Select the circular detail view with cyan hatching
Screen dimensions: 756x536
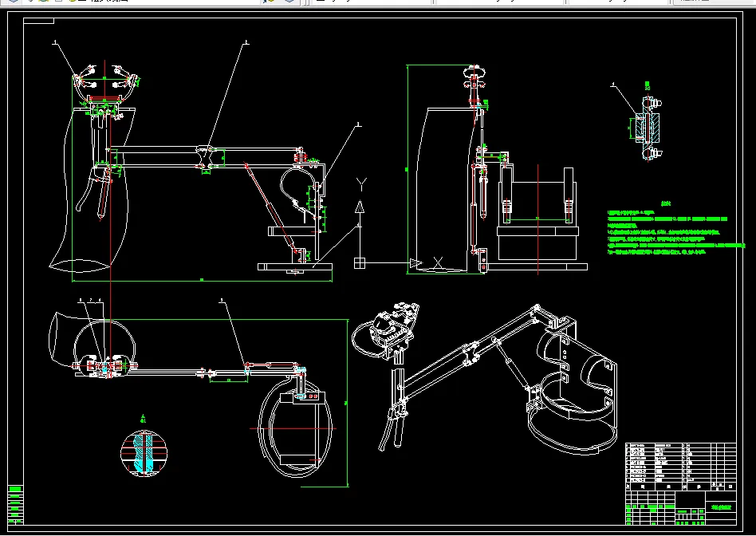coord(144,454)
